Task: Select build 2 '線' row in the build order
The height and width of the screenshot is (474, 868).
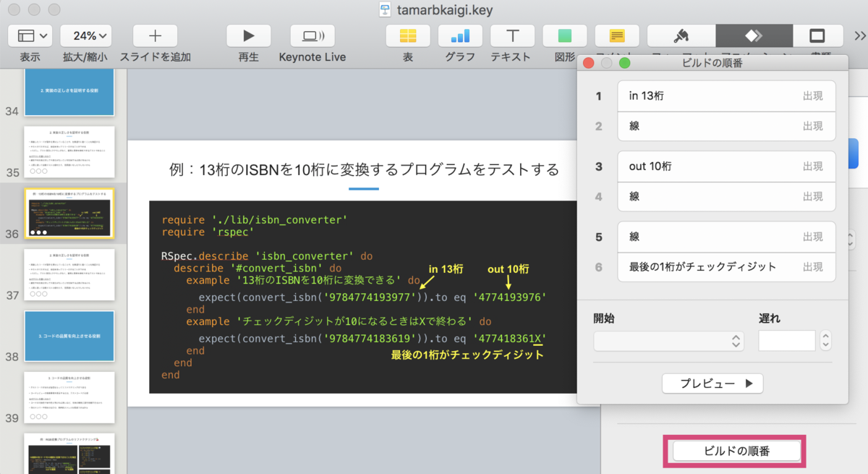Action: (x=727, y=126)
